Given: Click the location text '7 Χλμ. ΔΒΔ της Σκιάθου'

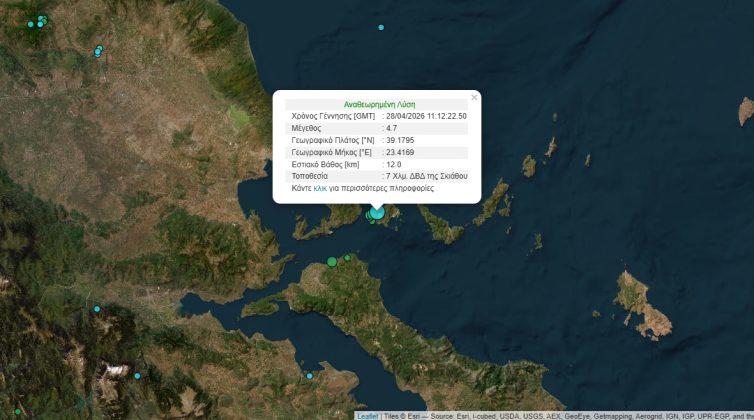Looking at the screenshot, I should pyautogui.click(x=427, y=176).
